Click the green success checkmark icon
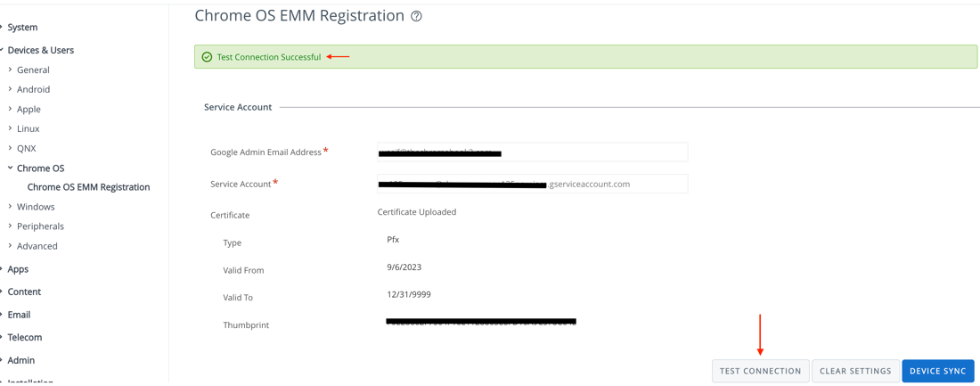 pyautogui.click(x=207, y=57)
